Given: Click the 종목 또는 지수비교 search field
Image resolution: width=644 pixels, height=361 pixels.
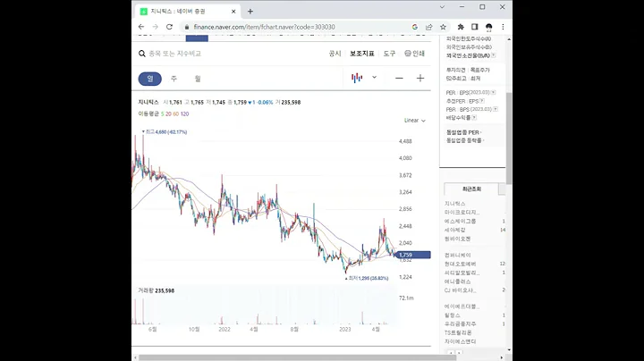Looking at the screenshot, I should point(175,54).
